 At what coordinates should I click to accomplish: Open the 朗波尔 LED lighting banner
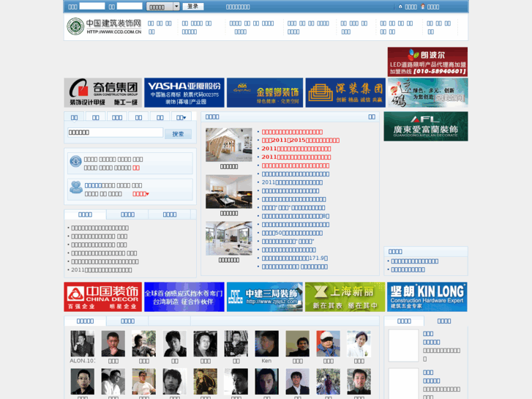point(427,61)
